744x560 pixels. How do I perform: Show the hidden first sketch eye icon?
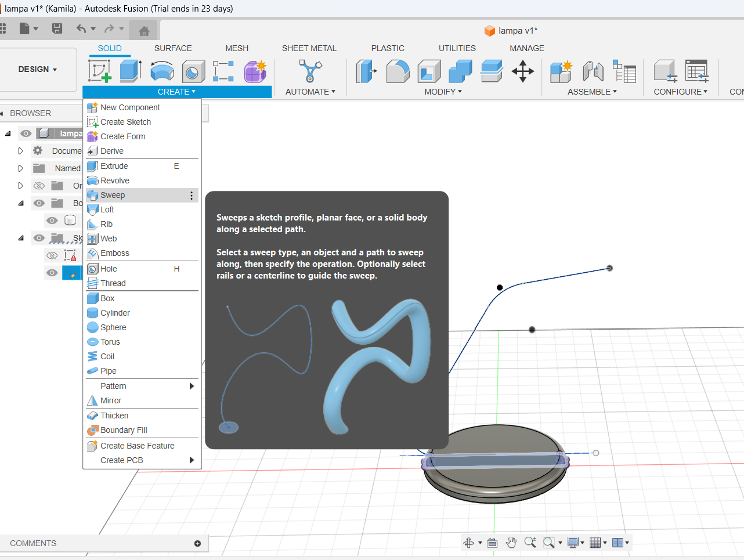(52, 255)
